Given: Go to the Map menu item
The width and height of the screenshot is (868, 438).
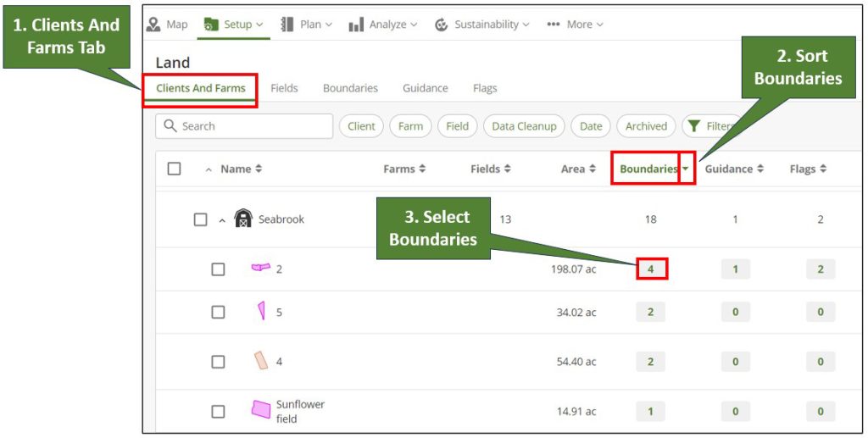Looking at the screenshot, I should (167, 25).
